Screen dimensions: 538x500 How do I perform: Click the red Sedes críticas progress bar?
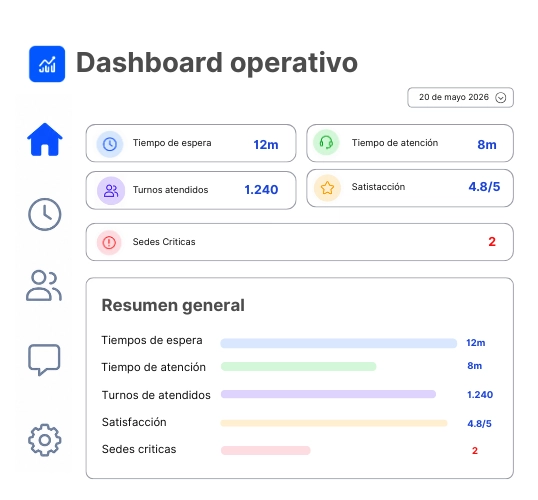click(266, 450)
